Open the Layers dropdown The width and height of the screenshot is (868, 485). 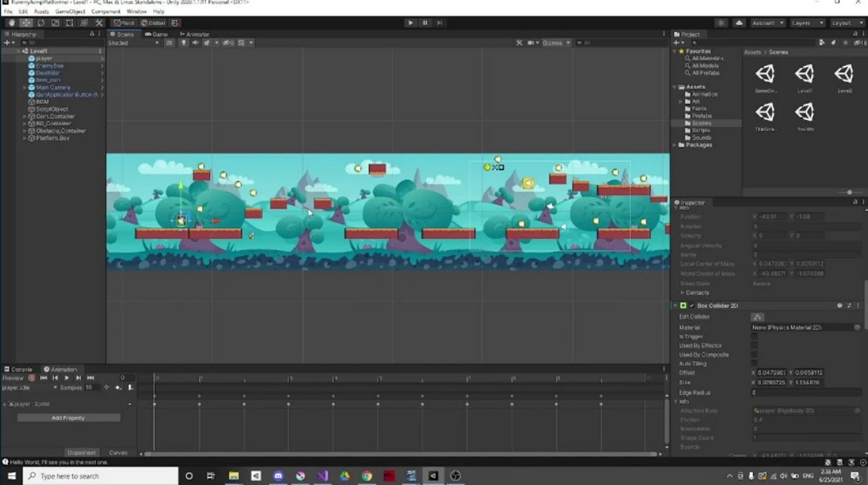[807, 23]
